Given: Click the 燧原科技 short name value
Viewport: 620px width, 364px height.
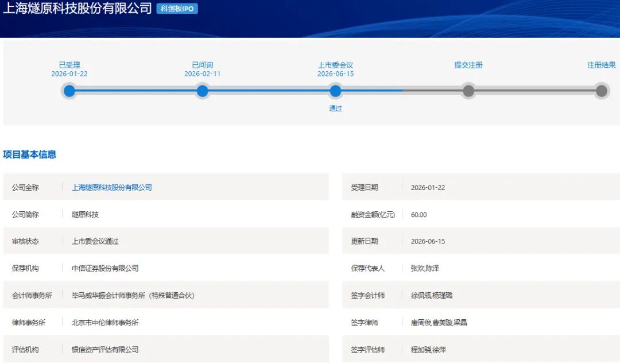Looking at the screenshot, I should click(85, 215).
